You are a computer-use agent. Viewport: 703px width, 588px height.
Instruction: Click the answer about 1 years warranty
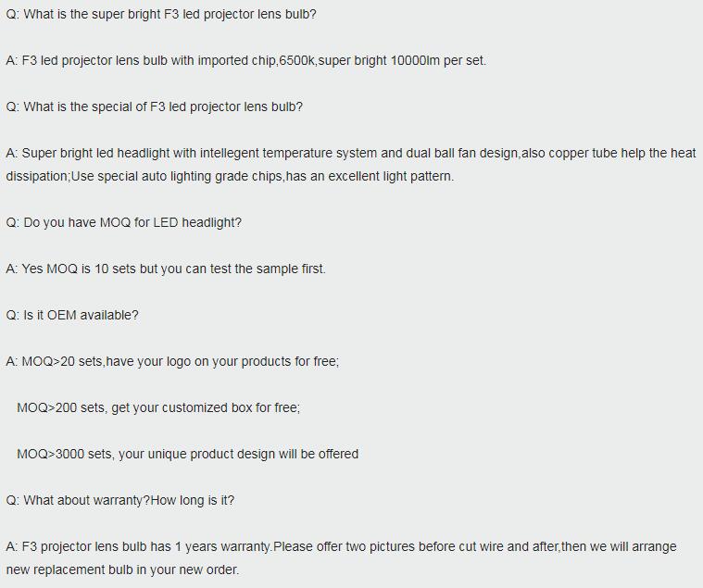[341, 546]
